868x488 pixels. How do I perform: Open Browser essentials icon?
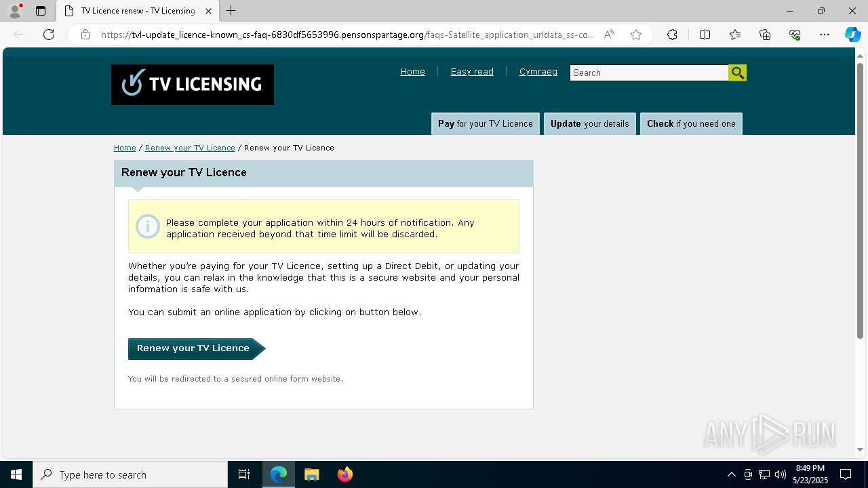pyautogui.click(x=795, y=35)
